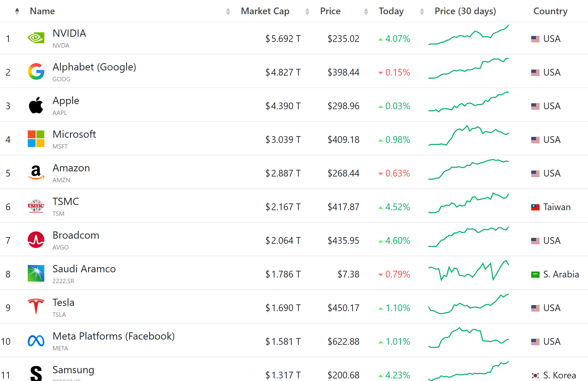The width and height of the screenshot is (588, 381).
Task: Sort by Market Cap using its sort arrows
Action: [x=307, y=11]
